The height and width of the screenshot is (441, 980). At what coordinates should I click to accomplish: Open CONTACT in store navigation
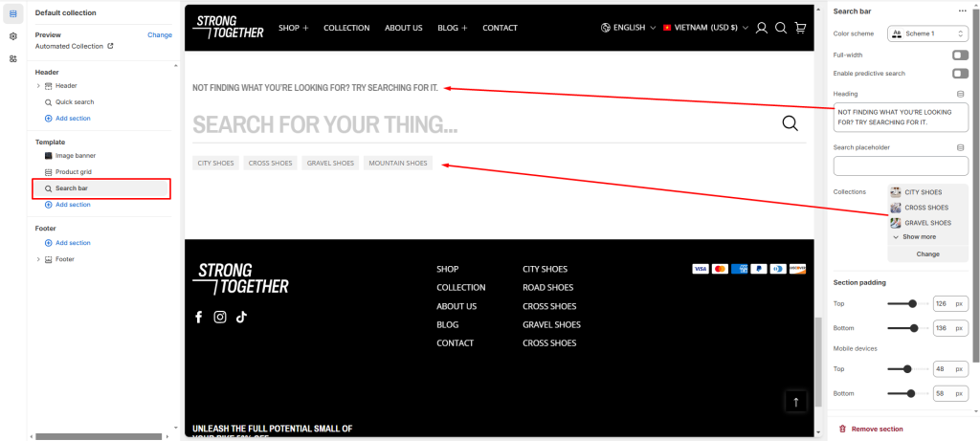click(x=500, y=28)
